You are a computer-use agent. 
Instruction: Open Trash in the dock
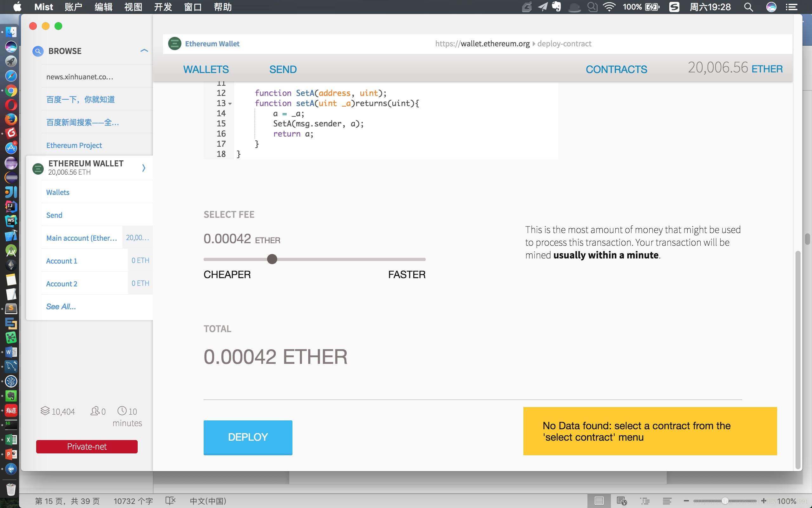tap(11, 489)
